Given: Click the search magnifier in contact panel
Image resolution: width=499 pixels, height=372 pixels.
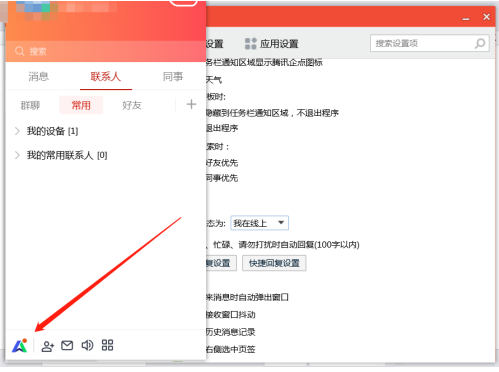Looking at the screenshot, I should [x=20, y=51].
